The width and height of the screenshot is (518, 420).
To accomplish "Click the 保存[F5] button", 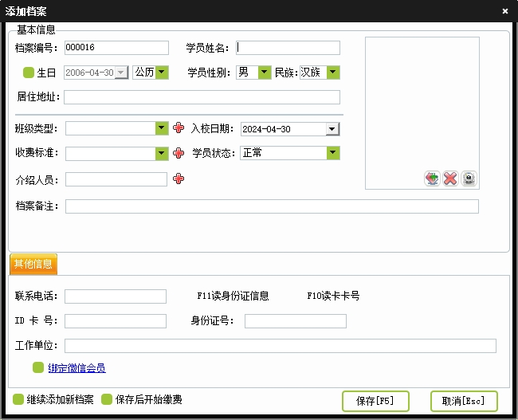I will click(375, 400).
